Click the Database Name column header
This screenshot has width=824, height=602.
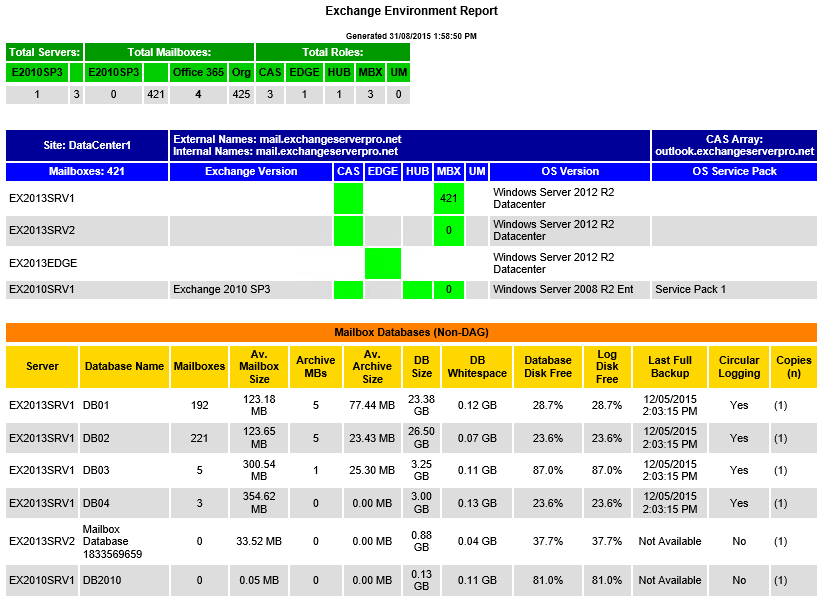click(124, 366)
